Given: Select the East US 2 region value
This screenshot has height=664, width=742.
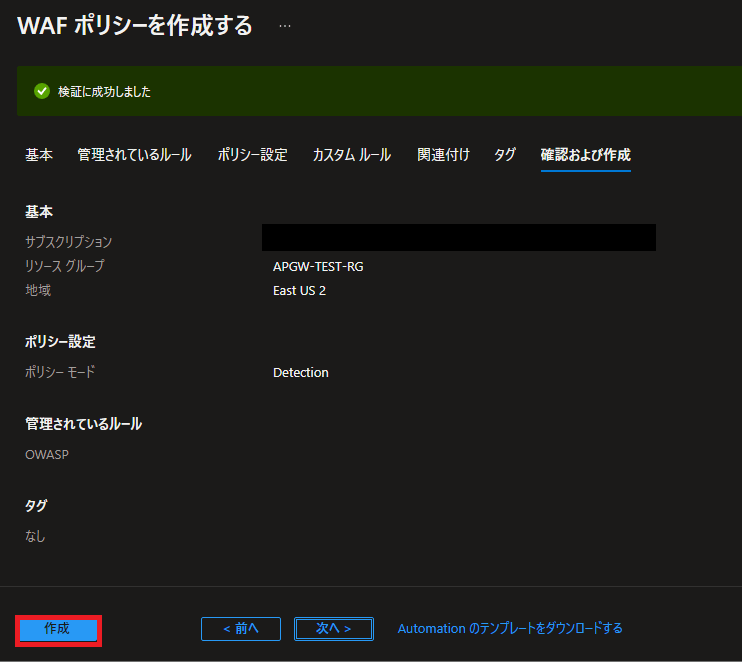Looking at the screenshot, I should coord(299,291).
